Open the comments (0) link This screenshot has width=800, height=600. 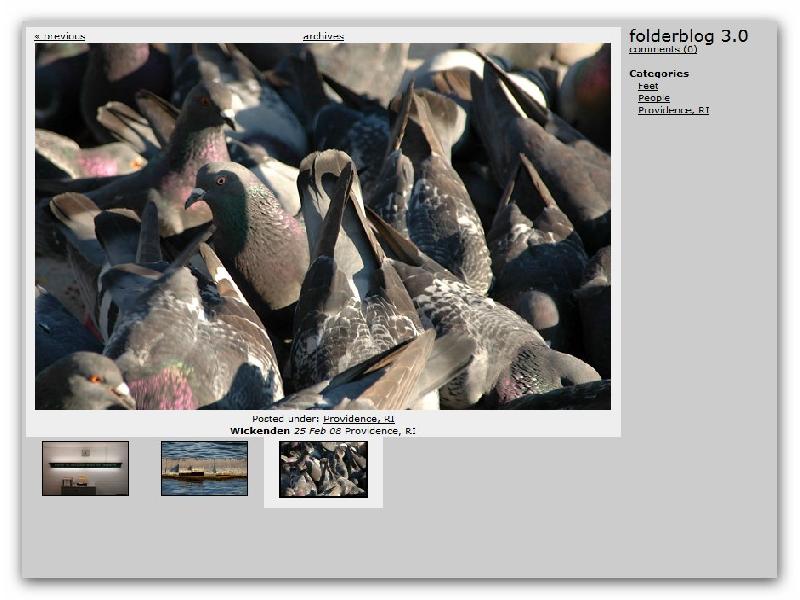663,49
